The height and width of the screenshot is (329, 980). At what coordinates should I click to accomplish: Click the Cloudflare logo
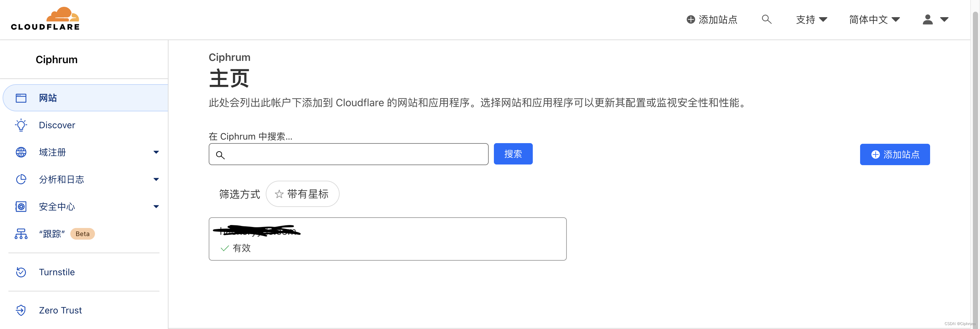tap(44, 17)
